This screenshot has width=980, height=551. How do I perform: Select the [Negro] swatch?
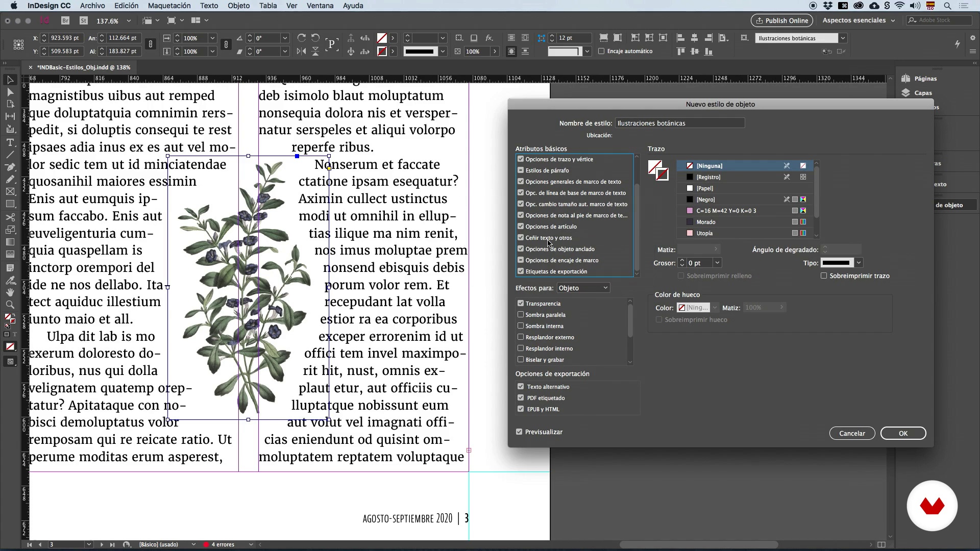tap(745, 199)
